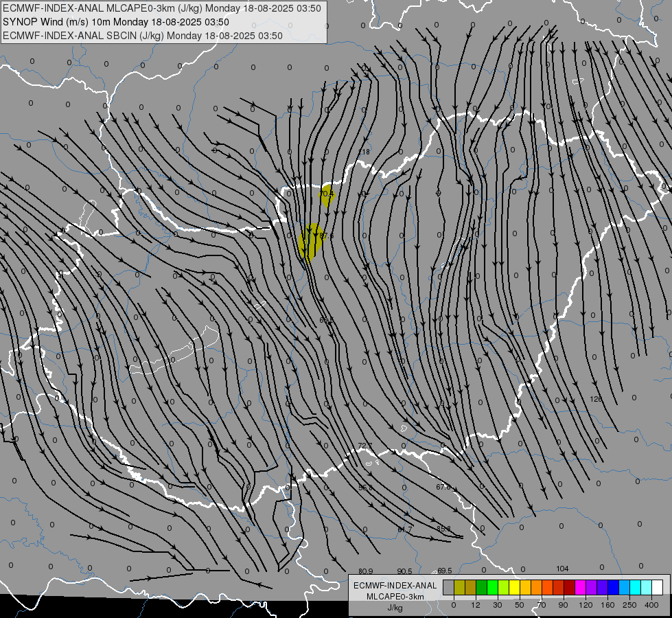Select the gray swatch in the legend
This screenshot has width=672, height=618.
[x=449, y=587]
